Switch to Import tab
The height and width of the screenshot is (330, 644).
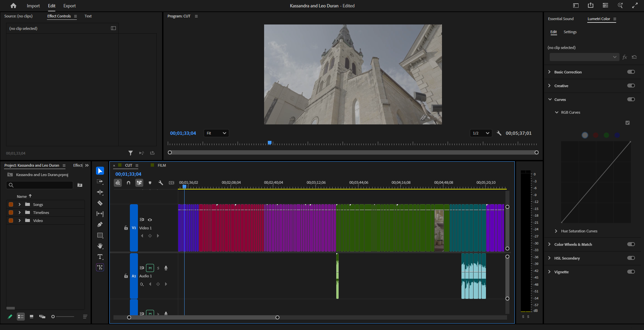33,6
